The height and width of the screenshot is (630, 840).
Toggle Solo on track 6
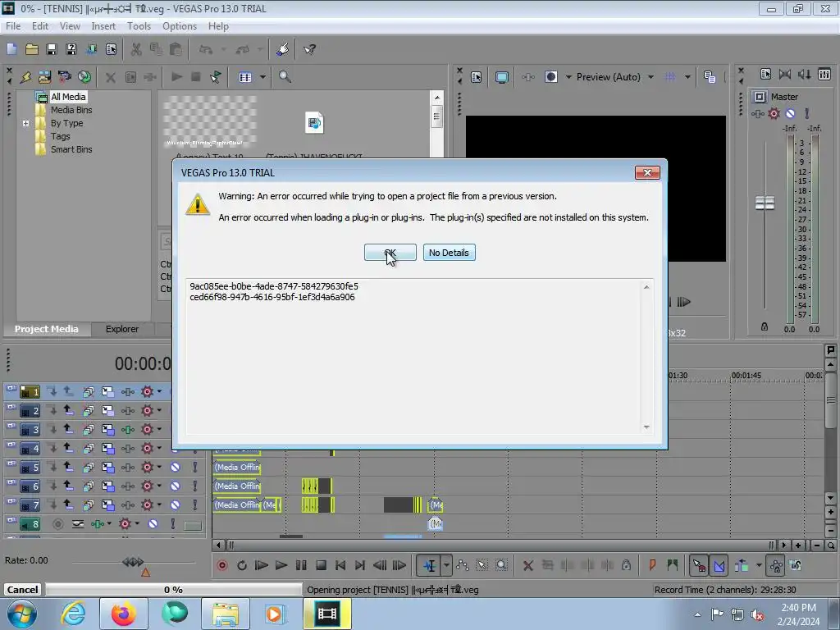click(x=195, y=486)
